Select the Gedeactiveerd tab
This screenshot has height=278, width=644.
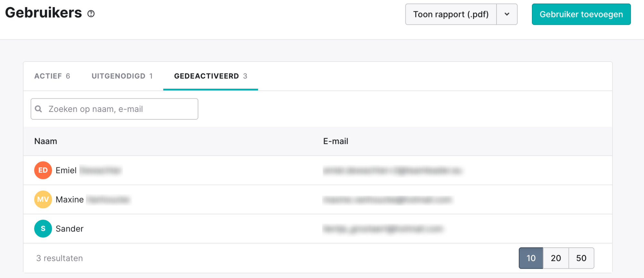point(211,76)
